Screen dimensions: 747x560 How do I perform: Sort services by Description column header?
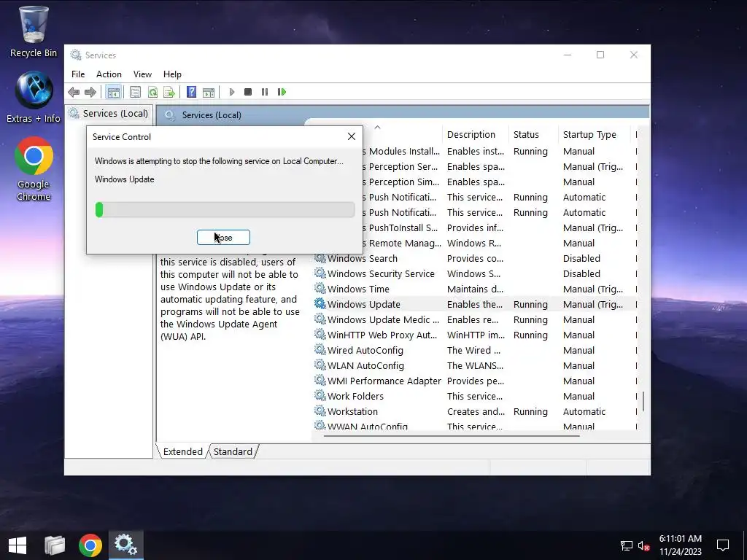coord(471,135)
